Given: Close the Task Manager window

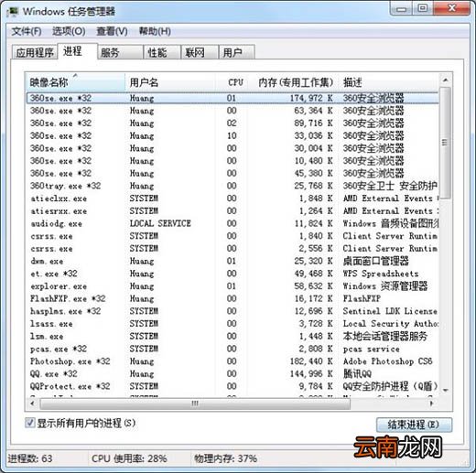Looking at the screenshot, I should pos(451,8).
